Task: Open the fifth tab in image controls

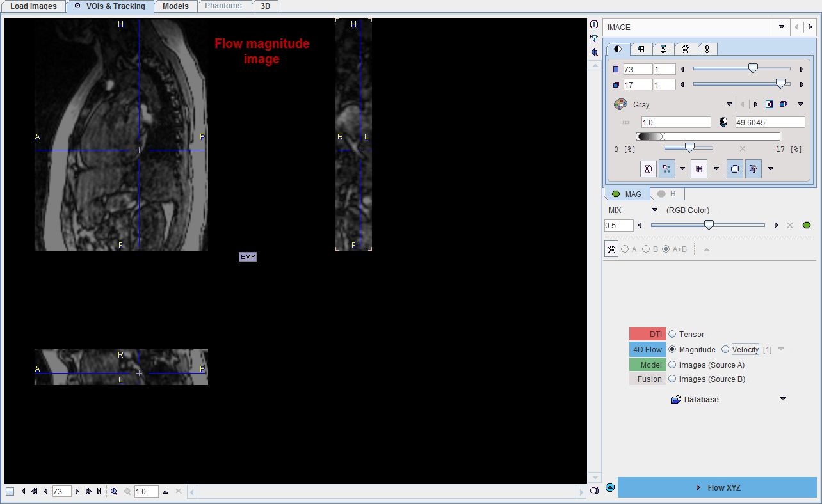Action: [707, 49]
